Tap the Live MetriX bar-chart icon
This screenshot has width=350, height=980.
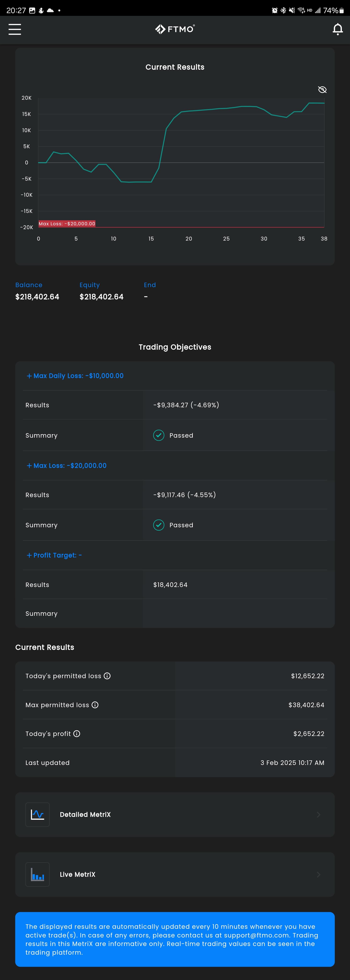click(x=37, y=874)
